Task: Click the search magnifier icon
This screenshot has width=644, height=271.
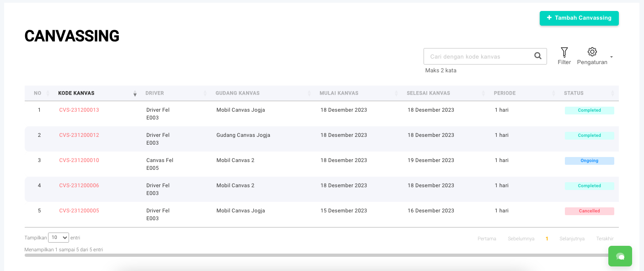Action: point(538,56)
